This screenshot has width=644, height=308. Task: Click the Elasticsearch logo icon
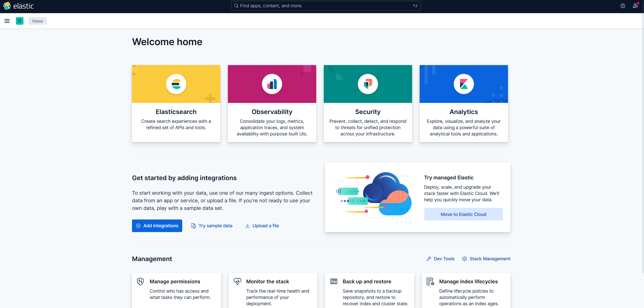tap(176, 84)
